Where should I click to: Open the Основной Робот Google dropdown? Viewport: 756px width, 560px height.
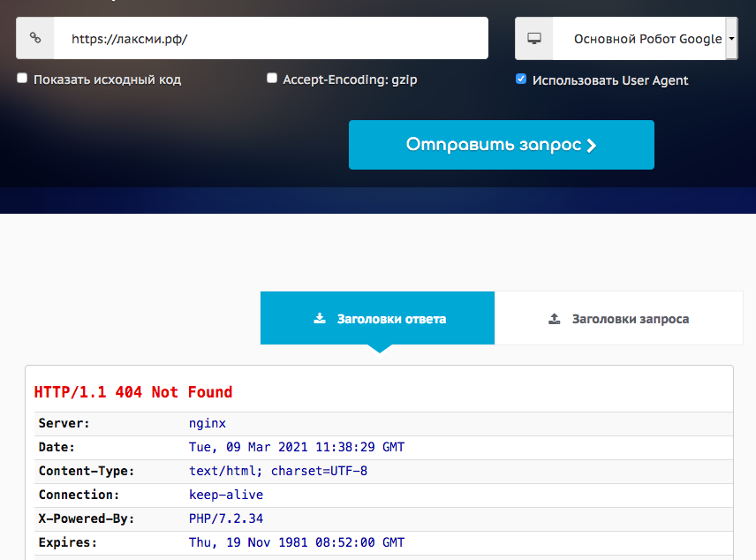[646, 39]
